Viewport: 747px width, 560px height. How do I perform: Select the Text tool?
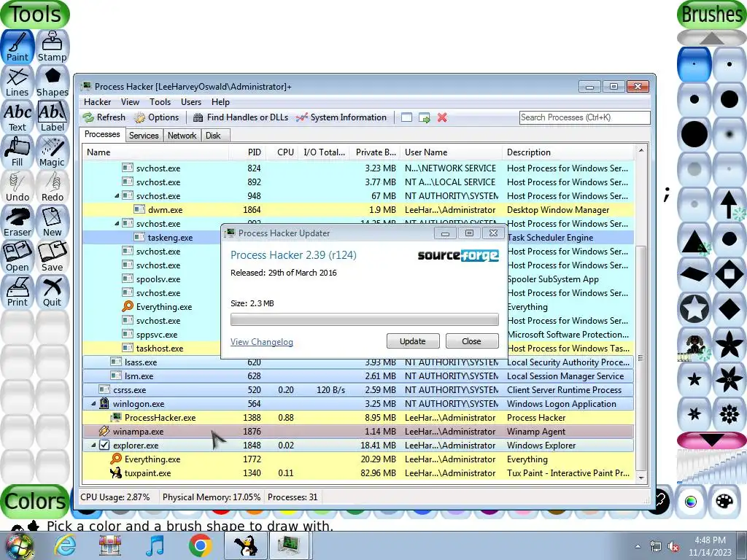[18, 117]
